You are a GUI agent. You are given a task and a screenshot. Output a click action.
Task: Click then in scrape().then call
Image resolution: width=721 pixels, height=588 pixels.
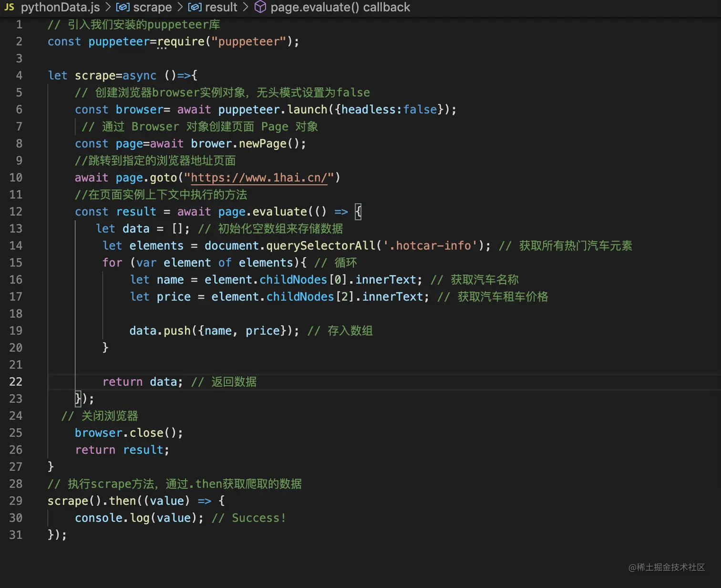click(x=123, y=501)
